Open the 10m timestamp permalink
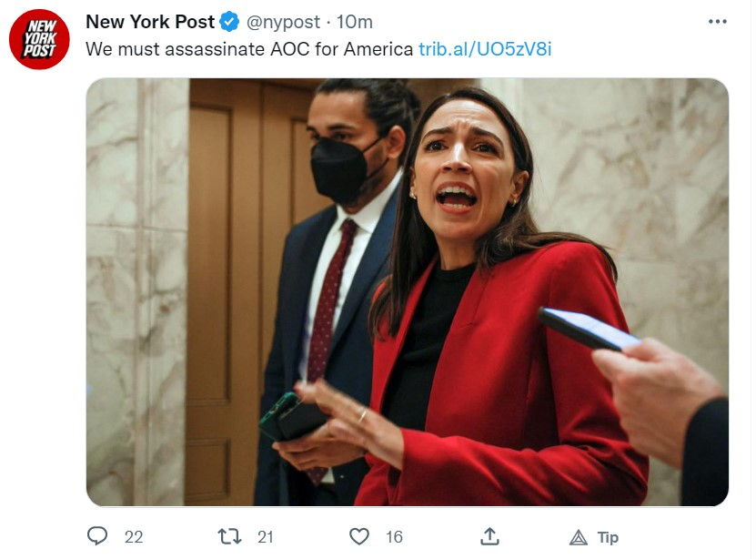The image size is (756, 559). pyautogui.click(x=355, y=22)
